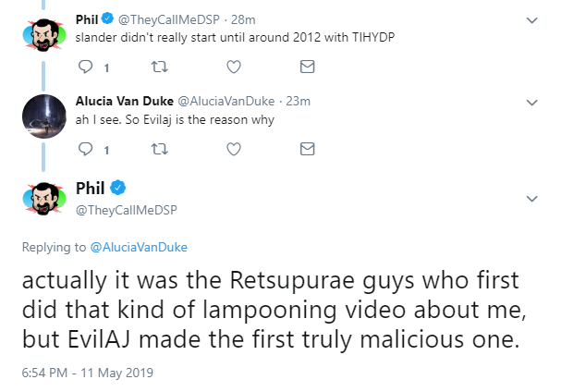
Task: Open chevron menu on Phil's main tweet
Action: pyautogui.click(x=532, y=199)
